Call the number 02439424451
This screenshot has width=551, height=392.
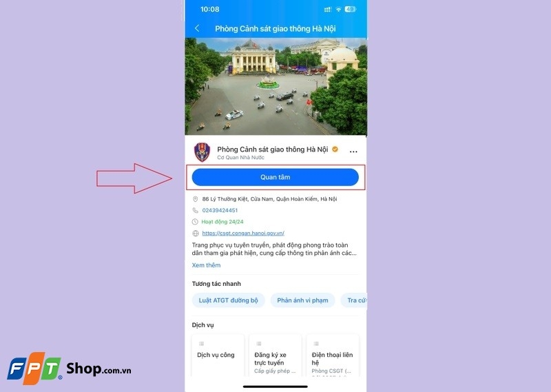coord(220,210)
